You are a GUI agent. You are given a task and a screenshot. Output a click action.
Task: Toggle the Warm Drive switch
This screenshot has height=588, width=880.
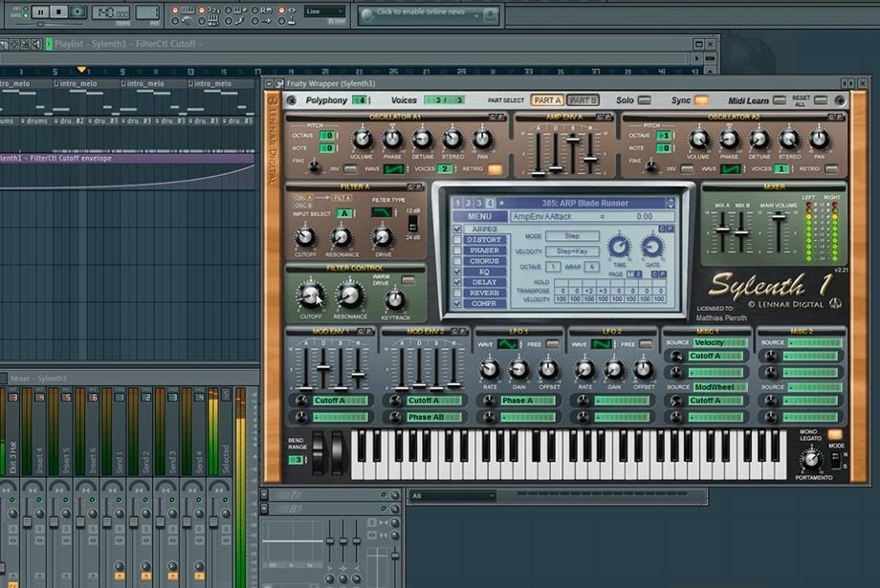408,279
